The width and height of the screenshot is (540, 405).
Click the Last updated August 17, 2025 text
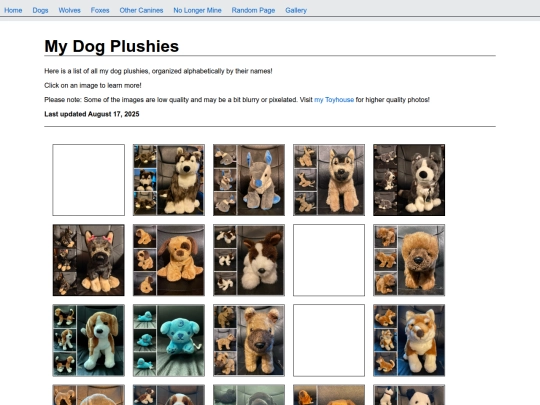pyautogui.click(x=92, y=114)
